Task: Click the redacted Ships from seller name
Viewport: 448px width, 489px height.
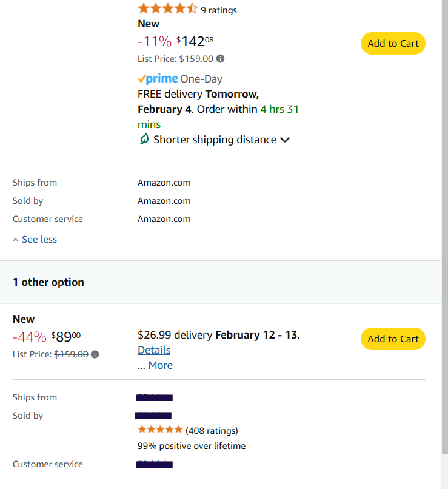Action: point(154,397)
